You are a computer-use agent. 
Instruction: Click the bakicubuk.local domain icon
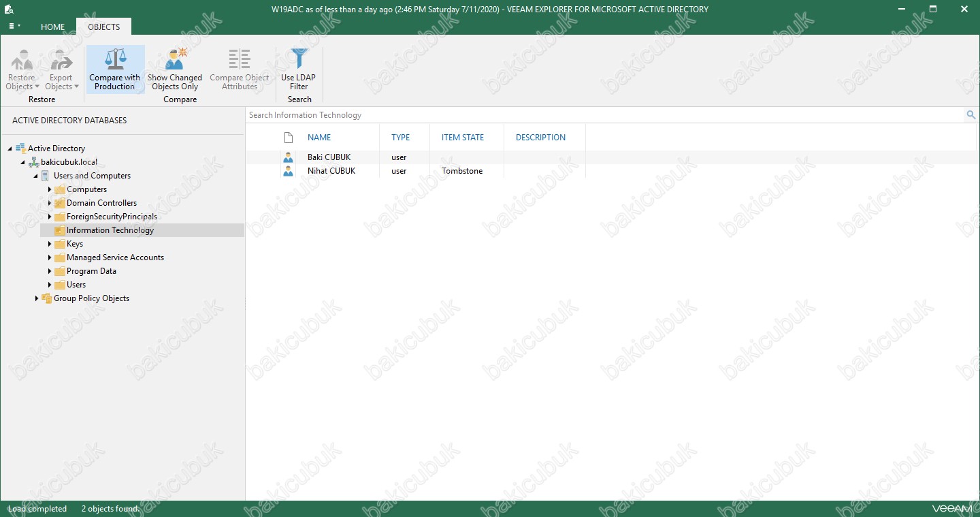(33, 162)
